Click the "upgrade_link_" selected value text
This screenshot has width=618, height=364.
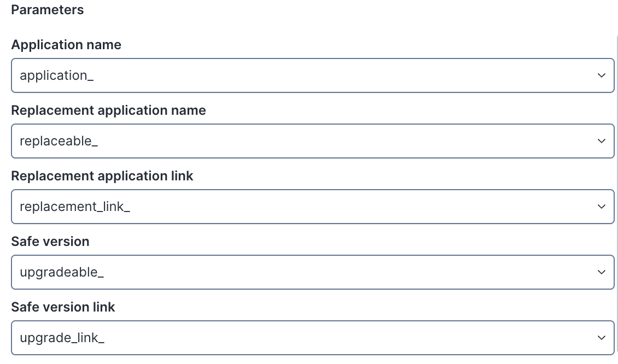click(62, 338)
